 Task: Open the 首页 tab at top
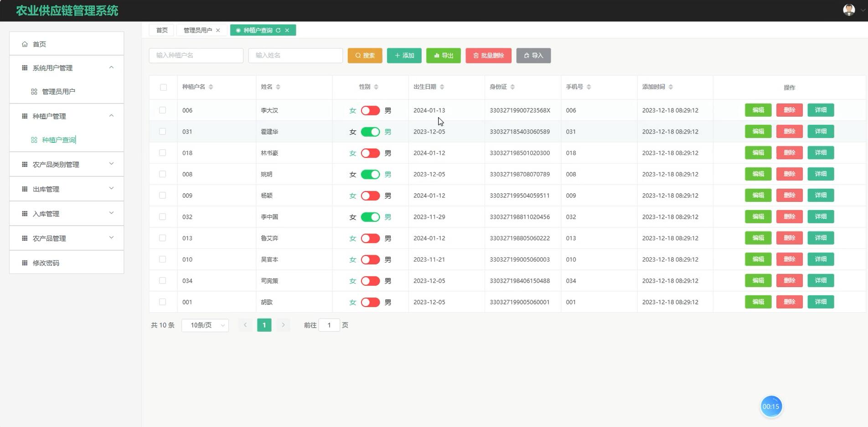pos(161,30)
